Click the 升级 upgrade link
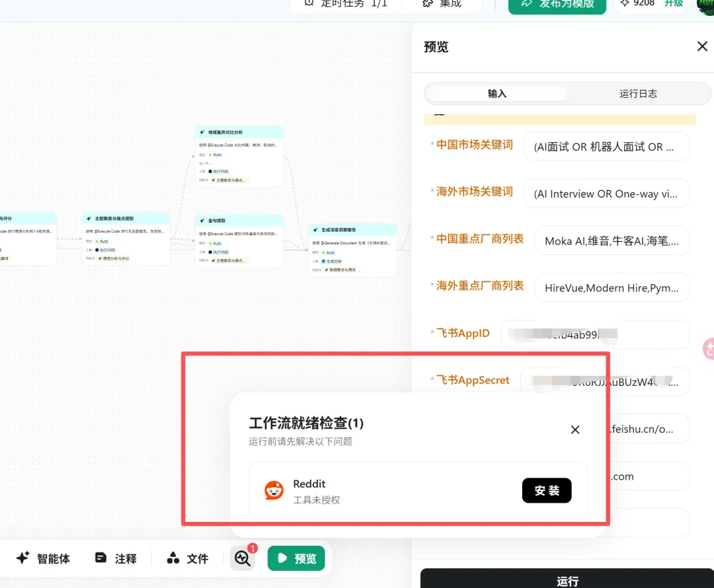Screen dimensions: 714x588 [674, 4]
